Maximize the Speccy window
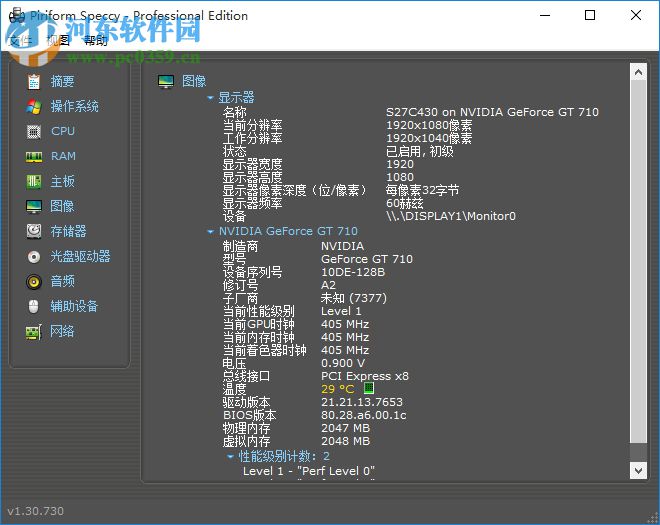660x525 pixels. 590,15
